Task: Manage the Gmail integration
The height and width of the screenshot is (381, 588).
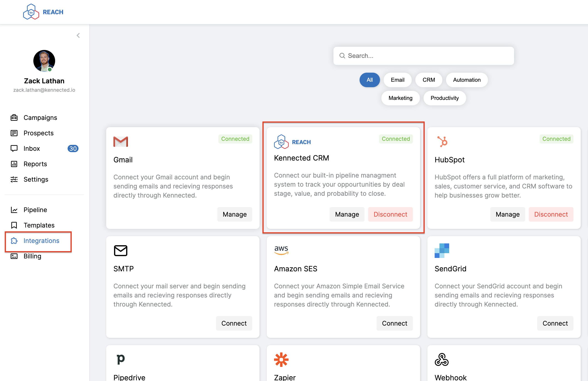Action: (235, 214)
